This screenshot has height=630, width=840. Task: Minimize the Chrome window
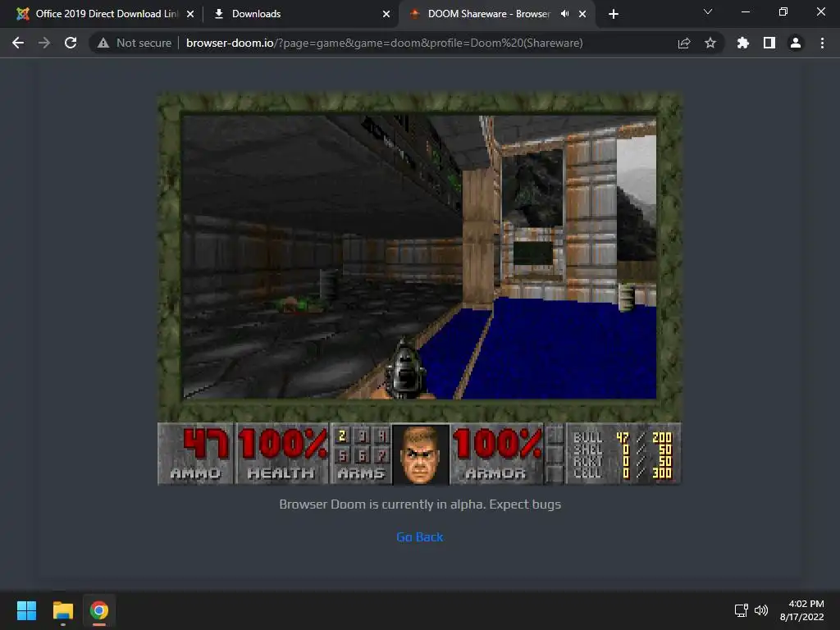coord(745,11)
